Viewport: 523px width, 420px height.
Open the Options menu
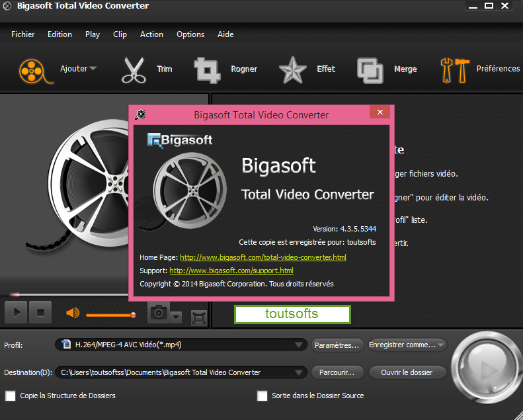pyautogui.click(x=190, y=34)
